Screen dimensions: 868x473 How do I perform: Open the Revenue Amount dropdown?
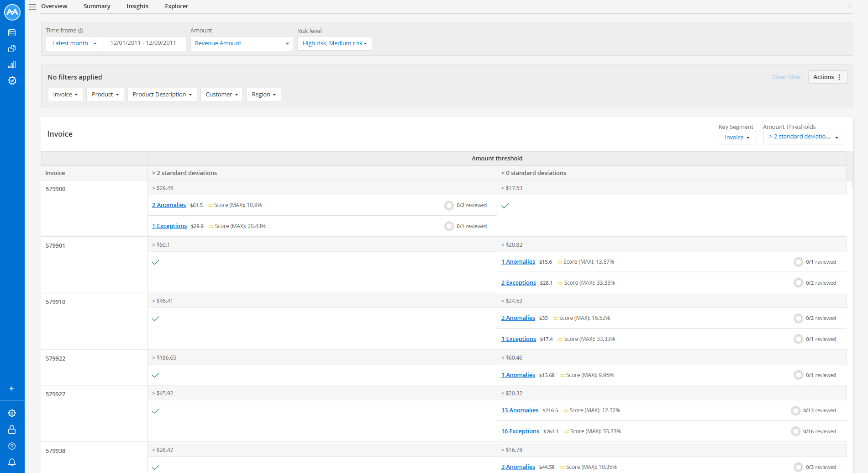click(x=242, y=43)
